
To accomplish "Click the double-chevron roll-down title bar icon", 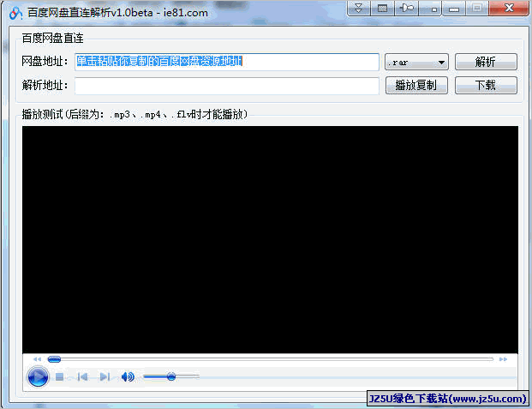I will [359, 8].
